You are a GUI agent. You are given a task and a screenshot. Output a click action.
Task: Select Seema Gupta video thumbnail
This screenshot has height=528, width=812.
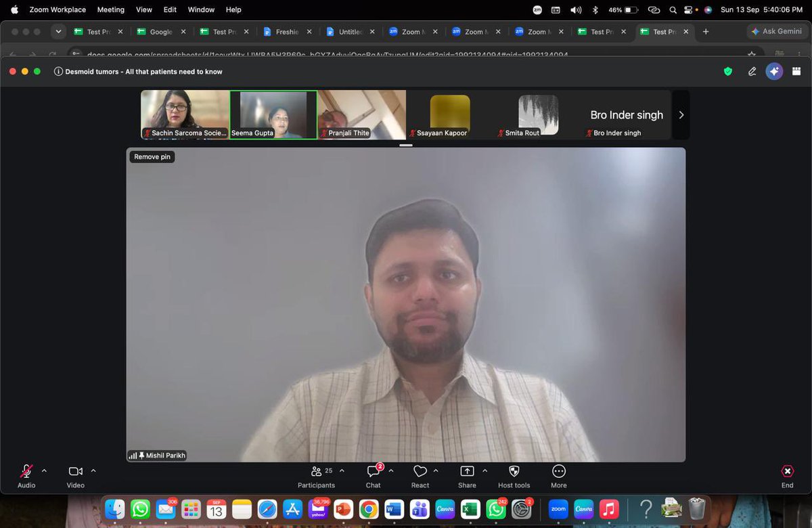273,115
